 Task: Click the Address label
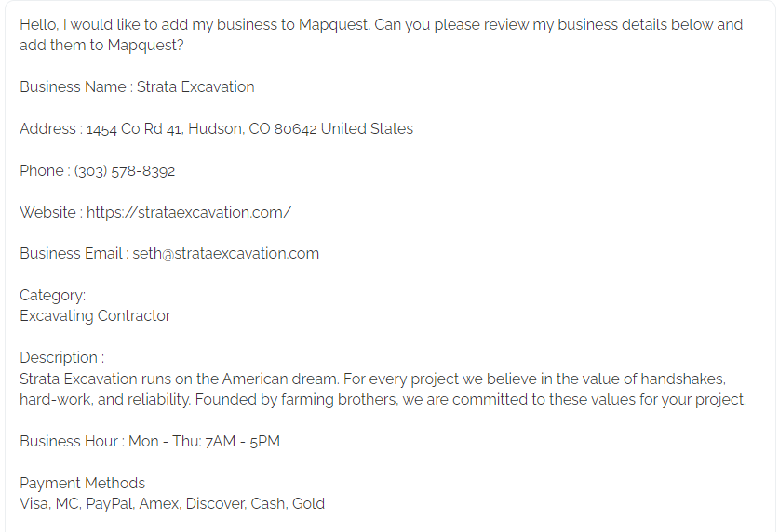[x=51, y=129]
